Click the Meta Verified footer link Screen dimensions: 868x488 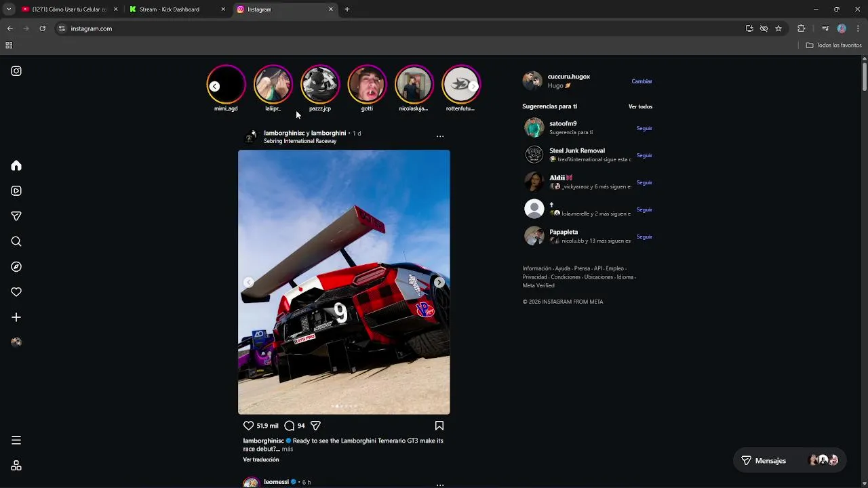(538, 285)
